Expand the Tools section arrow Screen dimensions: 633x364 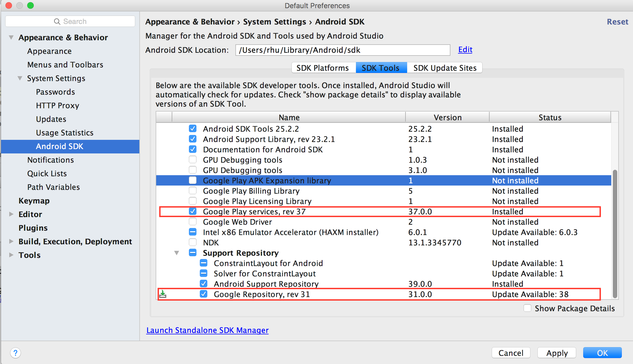(11, 255)
